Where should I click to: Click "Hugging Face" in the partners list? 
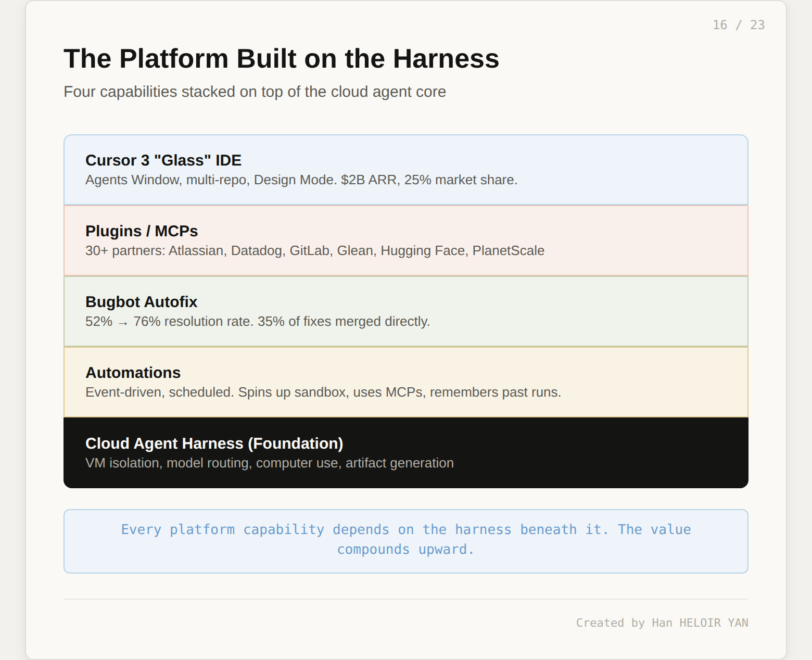422,251
